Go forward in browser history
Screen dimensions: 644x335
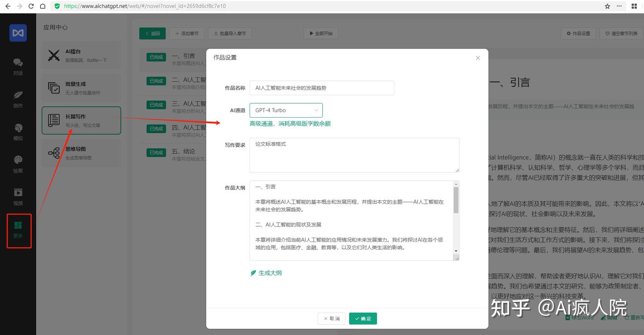tap(19, 6)
